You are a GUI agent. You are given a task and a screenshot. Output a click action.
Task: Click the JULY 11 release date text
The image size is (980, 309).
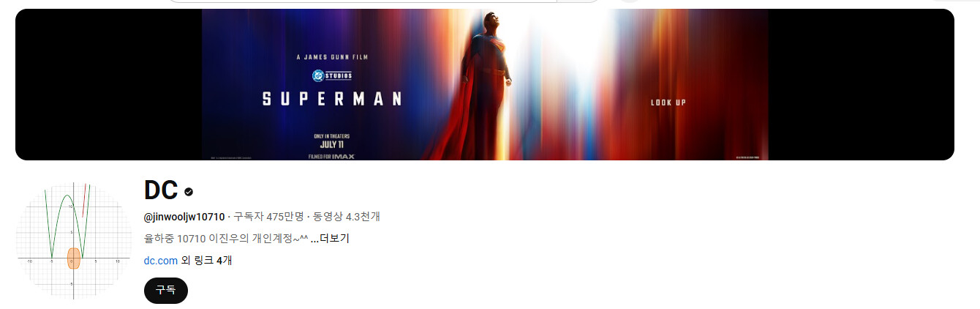[x=332, y=144]
